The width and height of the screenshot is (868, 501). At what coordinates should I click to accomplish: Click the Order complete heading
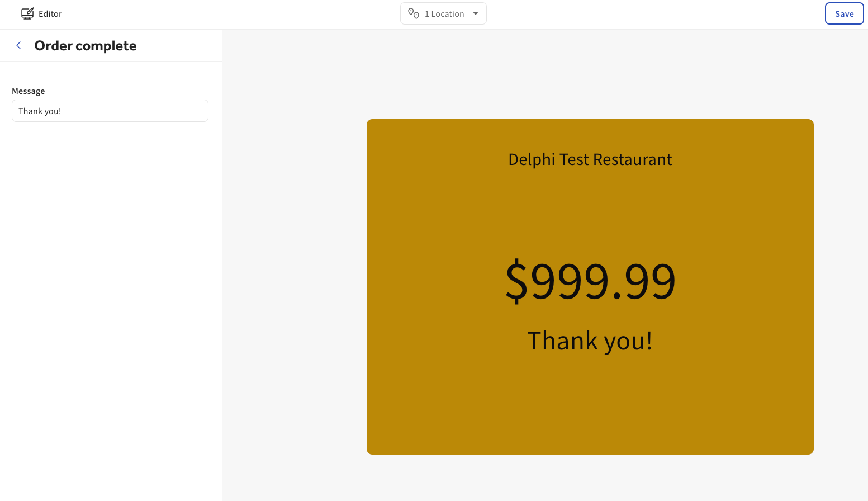86,46
